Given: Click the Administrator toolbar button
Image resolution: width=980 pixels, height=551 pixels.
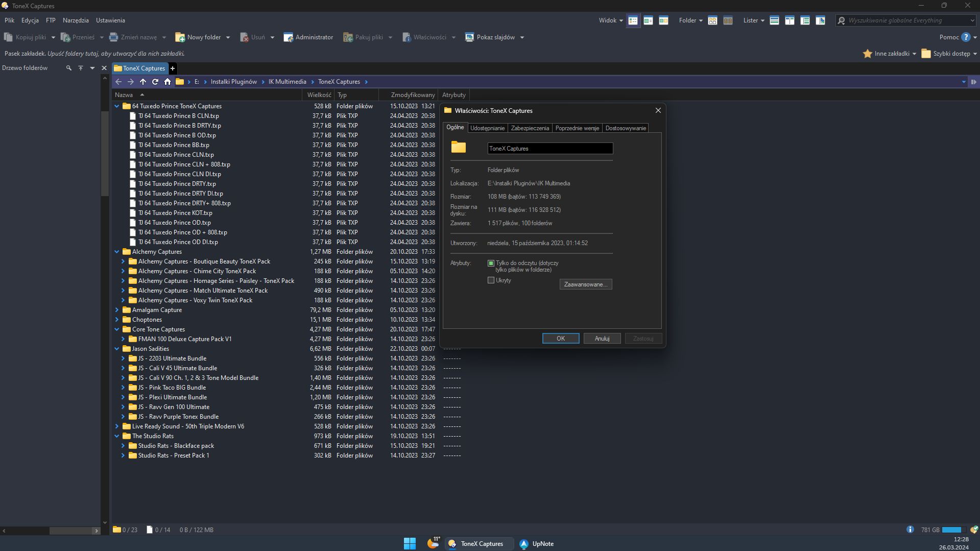Looking at the screenshot, I should (x=308, y=37).
